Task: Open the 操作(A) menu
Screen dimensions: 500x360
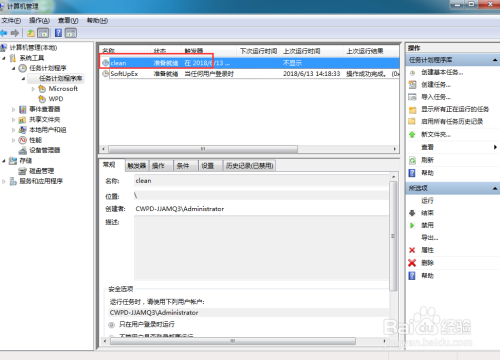Action: pos(39,21)
